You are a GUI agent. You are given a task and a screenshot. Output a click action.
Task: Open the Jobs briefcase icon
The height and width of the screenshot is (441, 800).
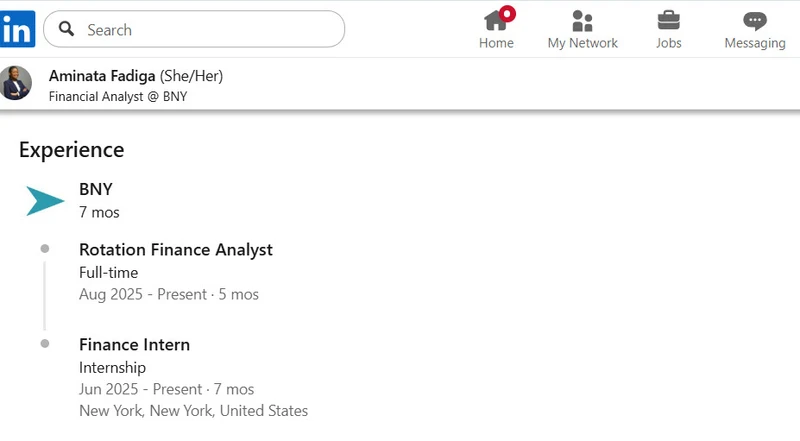(668, 21)
